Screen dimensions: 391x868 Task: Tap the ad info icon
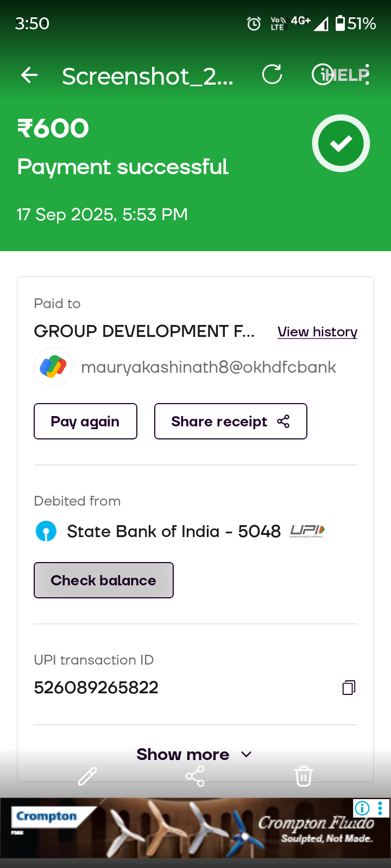tap(362, 808)
